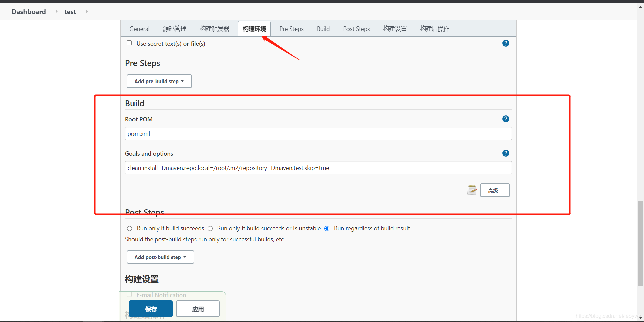Click into the Root POM field
This screenshot has width=644, height=322.
point(318,133)
